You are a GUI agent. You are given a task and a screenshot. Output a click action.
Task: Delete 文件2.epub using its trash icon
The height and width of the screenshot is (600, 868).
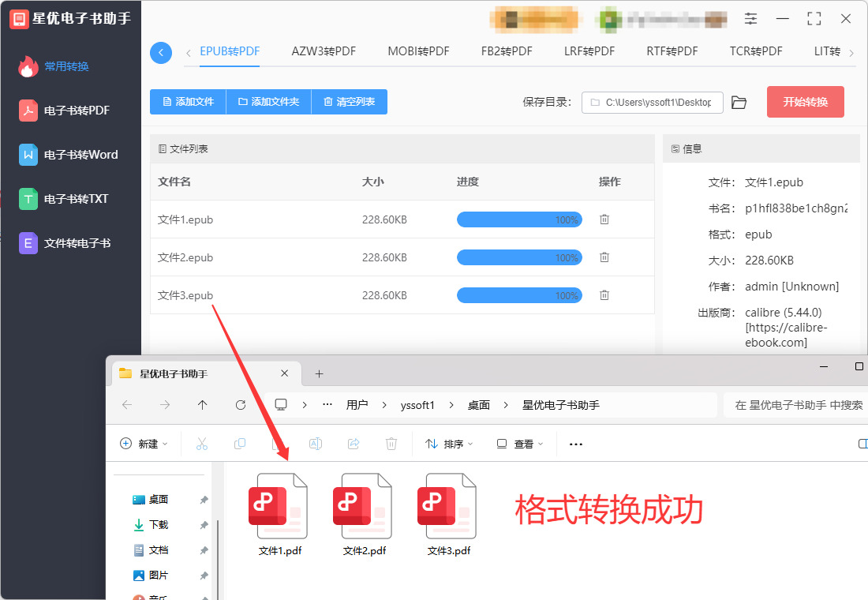tap(604, 257)
